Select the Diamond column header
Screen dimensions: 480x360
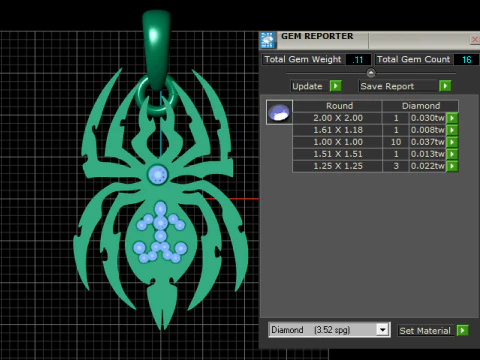pos(421,106)
